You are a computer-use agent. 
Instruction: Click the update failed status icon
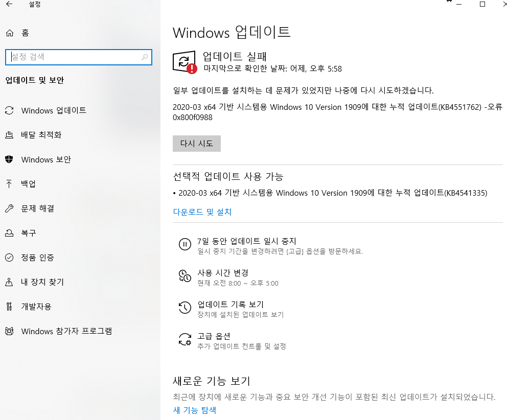pos(185,62)
